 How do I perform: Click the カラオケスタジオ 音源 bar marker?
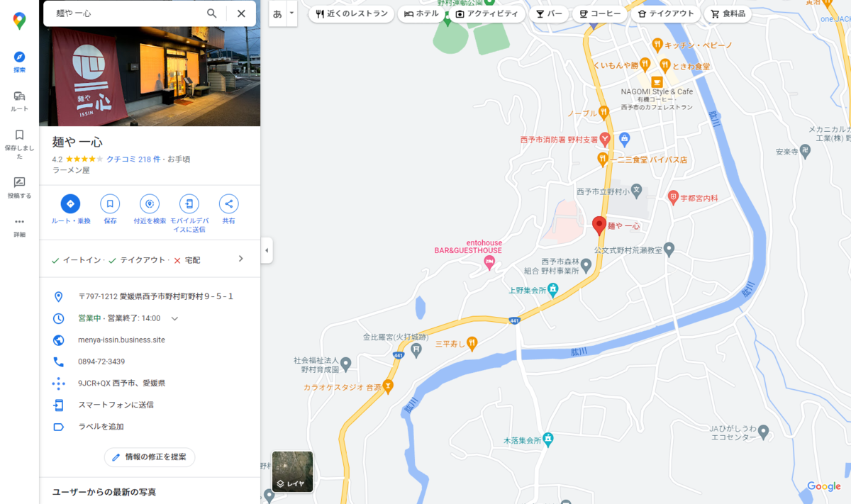(x=388, y=387)
